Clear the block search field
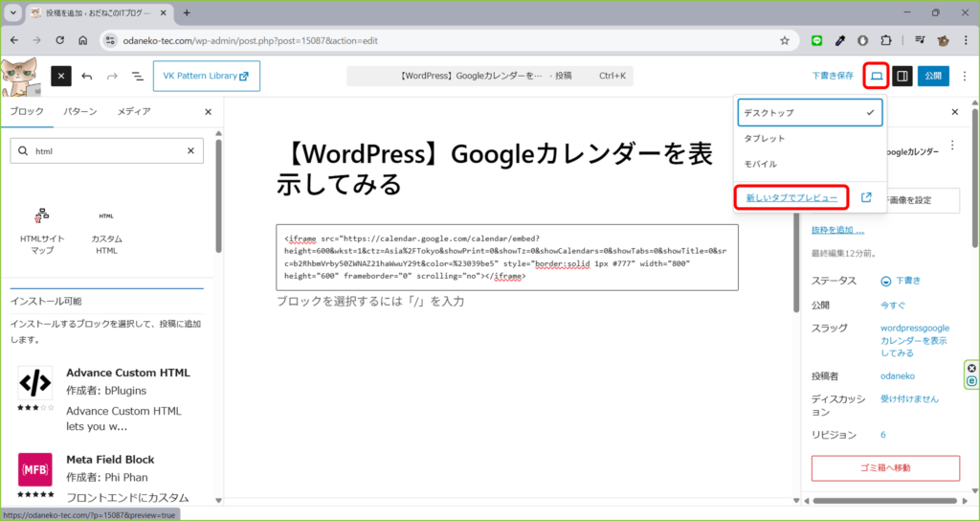Image resolution: width=980 pixels, height=521 pixels. 190,151
